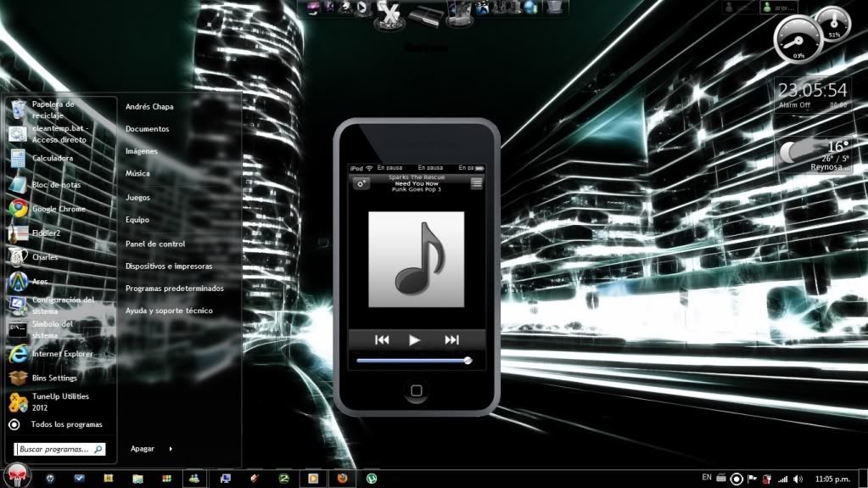Screen dimensions: 868x488
Task: Click the search magnifier icon in Start menu
Action: pyautogui.click(x=98, y=449)
